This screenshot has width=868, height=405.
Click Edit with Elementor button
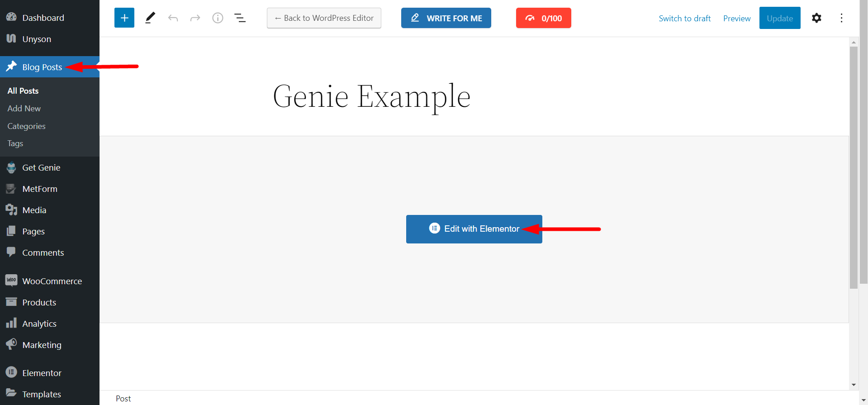pos(474,229)
